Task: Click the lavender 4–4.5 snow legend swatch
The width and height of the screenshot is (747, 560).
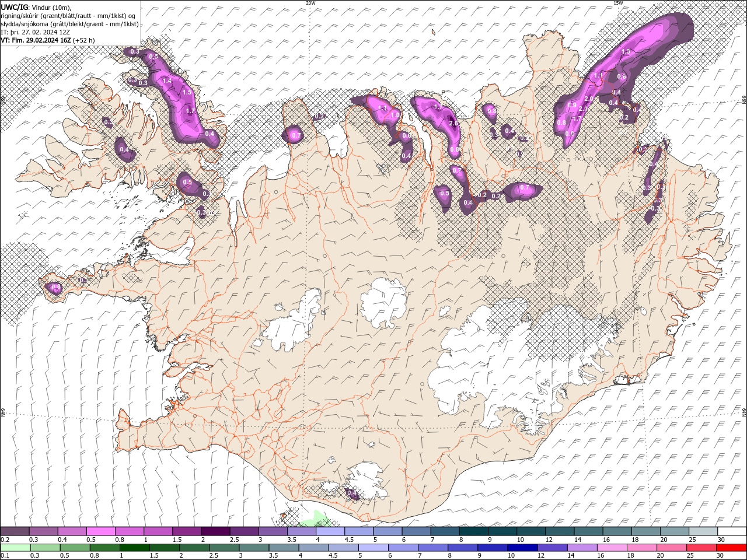Action: (330, 531)
